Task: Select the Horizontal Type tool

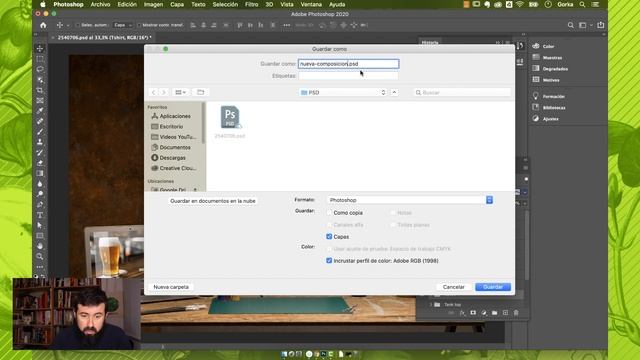Action: pyautogui.click(x=40, y=215)
